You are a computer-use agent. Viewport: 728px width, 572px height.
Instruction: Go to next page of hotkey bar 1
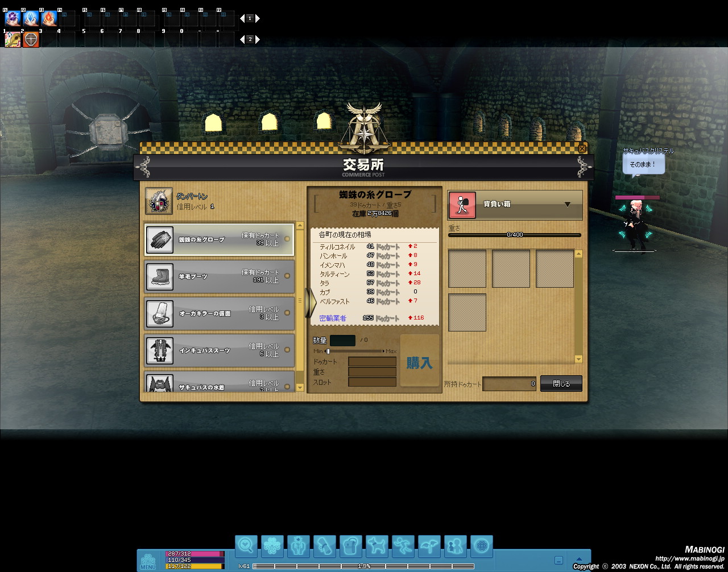(x=258, y=19)
